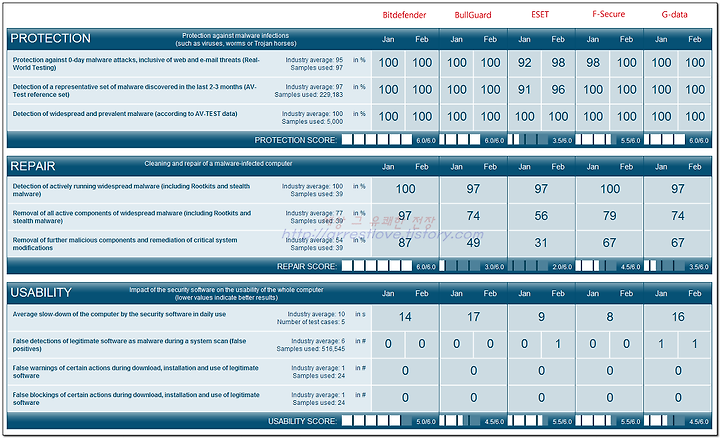Viewport: 720px width, 438px height.
Task: Click the 'Detection of widespread and prevalent malware' row label
Action: click(125, 114)
